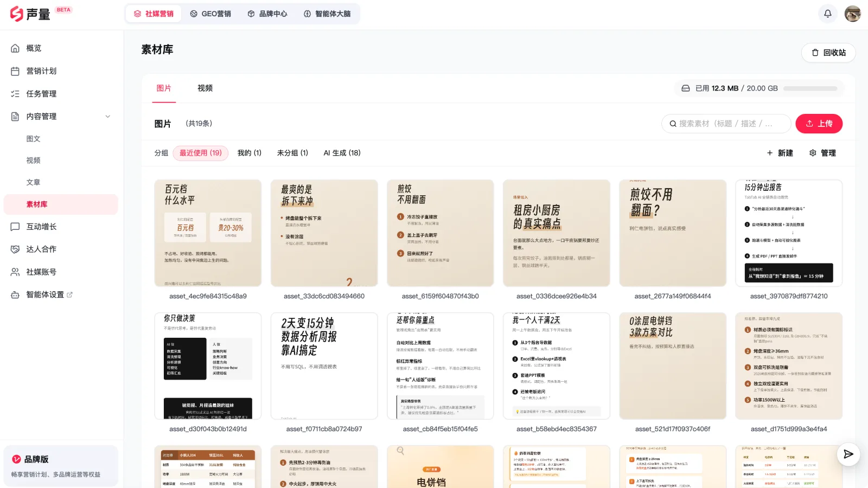Click the storage drive icon beside 已用
Screen dimensions: 868x488
click(x=686, y=88)
